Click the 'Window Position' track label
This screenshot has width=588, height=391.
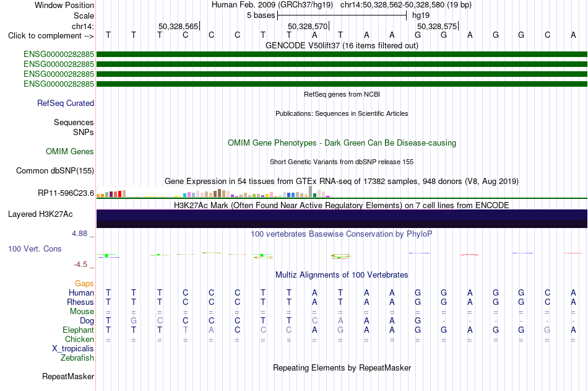pyautogui.click(x=64, y=5)
